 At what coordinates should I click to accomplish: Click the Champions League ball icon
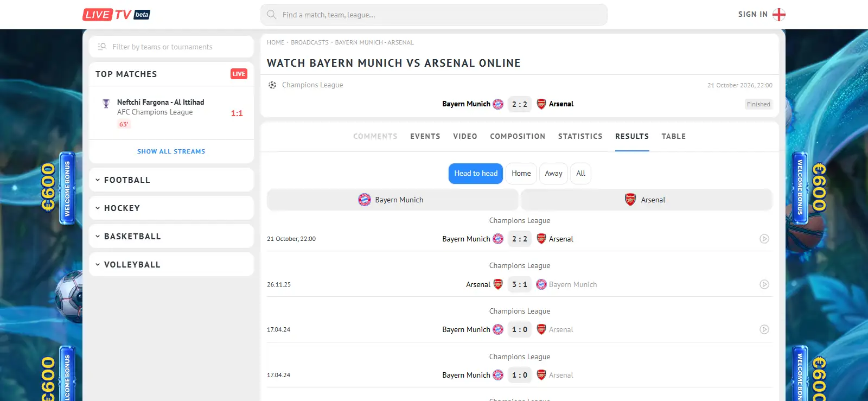coord(272,85)
